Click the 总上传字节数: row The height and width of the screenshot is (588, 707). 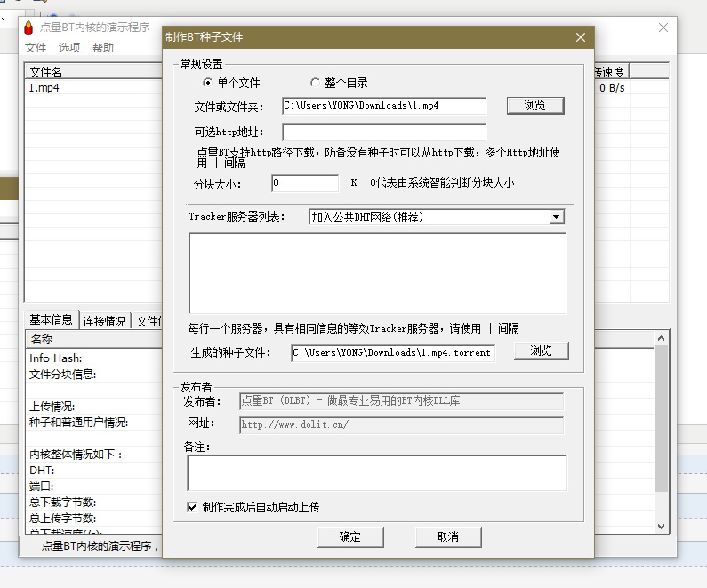click(93, 518)
